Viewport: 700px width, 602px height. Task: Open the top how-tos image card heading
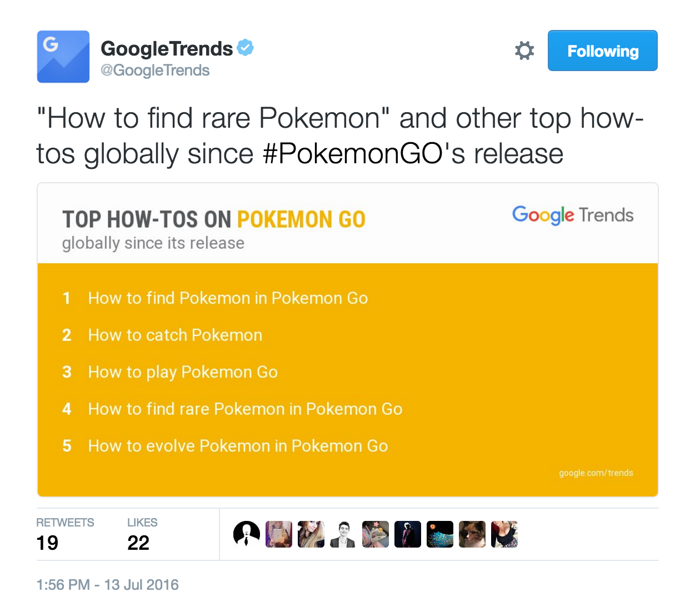click(x=214, y=219)
